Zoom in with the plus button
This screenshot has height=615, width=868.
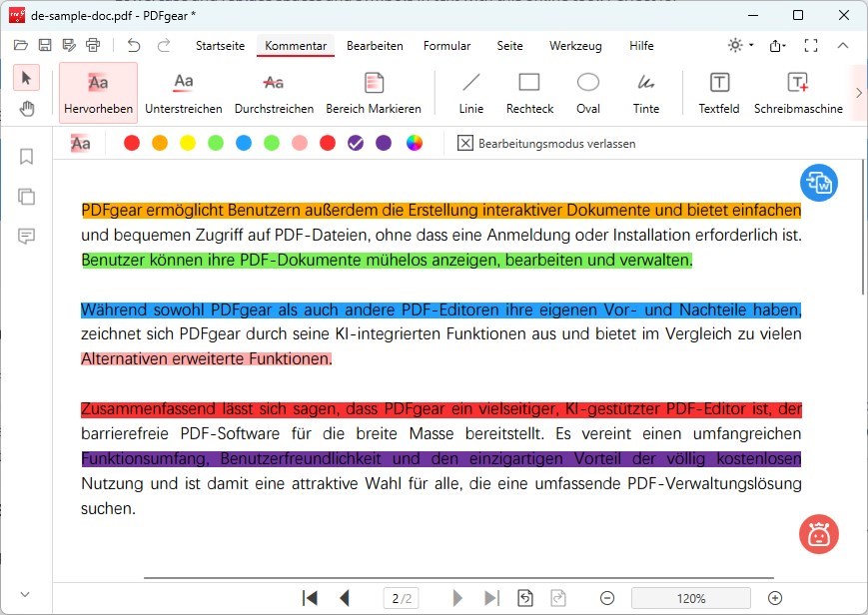[x=775, y=598]
